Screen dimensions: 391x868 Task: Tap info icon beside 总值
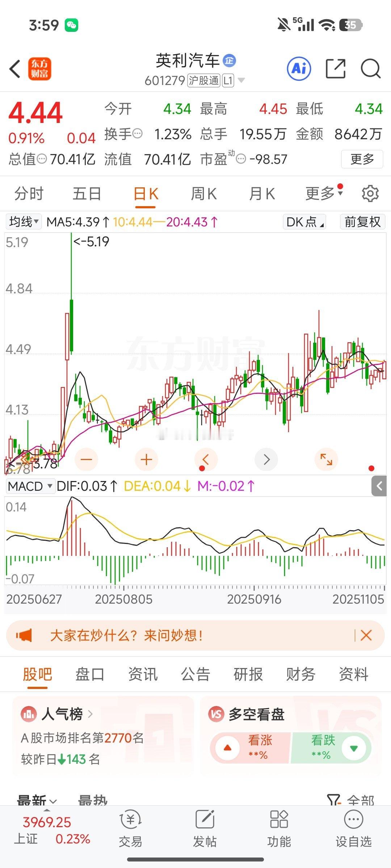[42, 159]
